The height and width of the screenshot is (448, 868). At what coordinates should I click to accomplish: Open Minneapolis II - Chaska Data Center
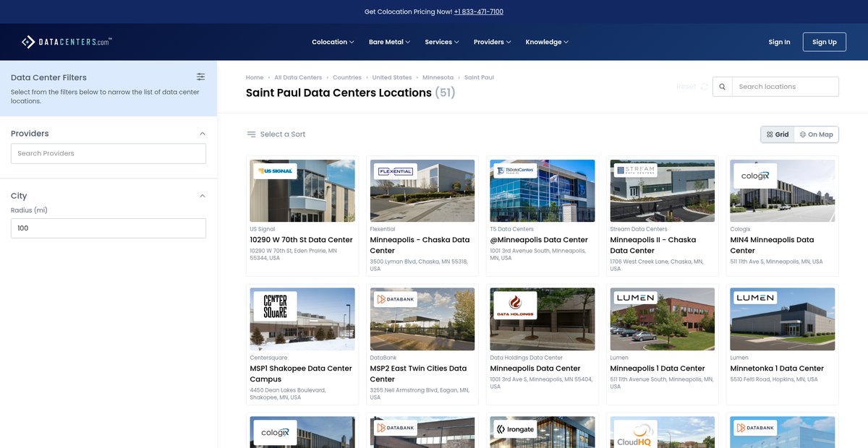click(x=653, y=245)
